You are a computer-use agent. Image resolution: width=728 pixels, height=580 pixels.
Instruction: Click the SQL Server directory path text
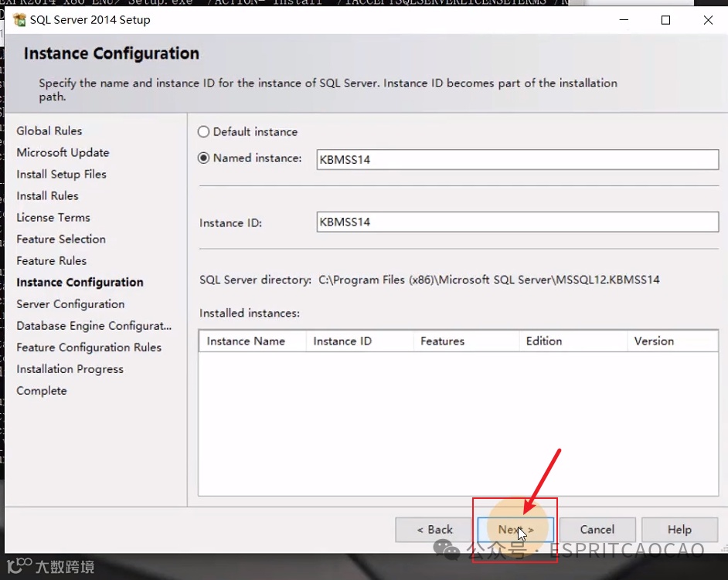(489, 280)
